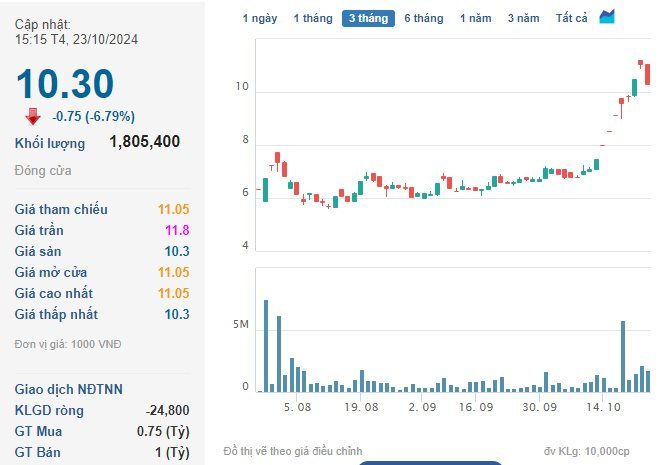The height and width of the screenshot is (465, 666).
Task: Click the "GT Bán" value 1 (Tỷ)
Action: click(x=172, y=452)
